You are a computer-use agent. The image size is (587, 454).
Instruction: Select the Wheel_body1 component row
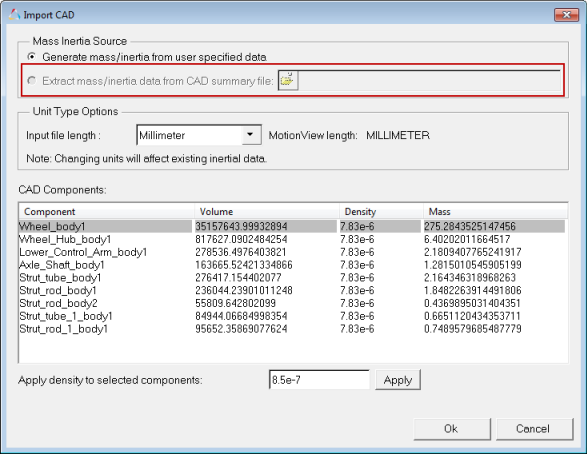(x=292, y=226)
